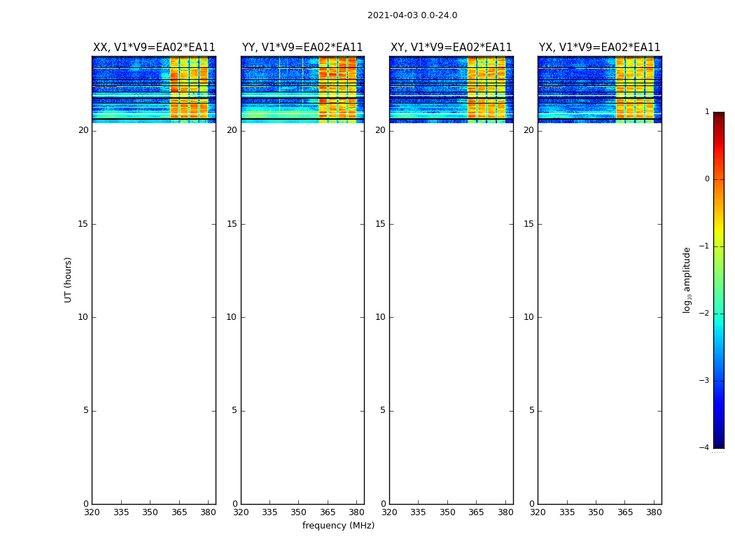This screenshot has width=735, height=560.
Task: Select the XX, V1*V9=EA02*EA11 panel title
Action: point(154,48)
